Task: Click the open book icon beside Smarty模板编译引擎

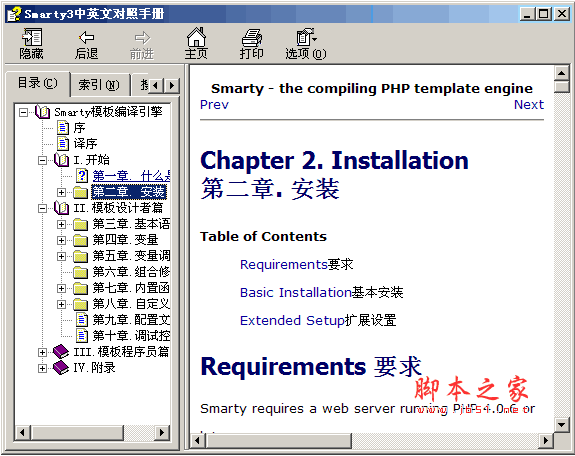Action: 42,112
